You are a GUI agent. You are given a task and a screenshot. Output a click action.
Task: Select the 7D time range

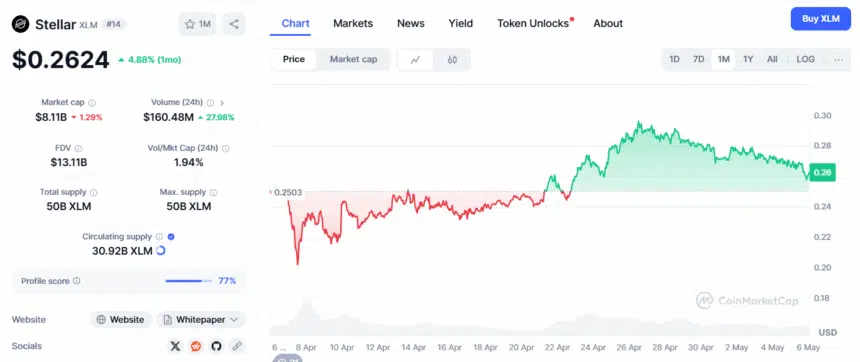(x=698, y=59)
